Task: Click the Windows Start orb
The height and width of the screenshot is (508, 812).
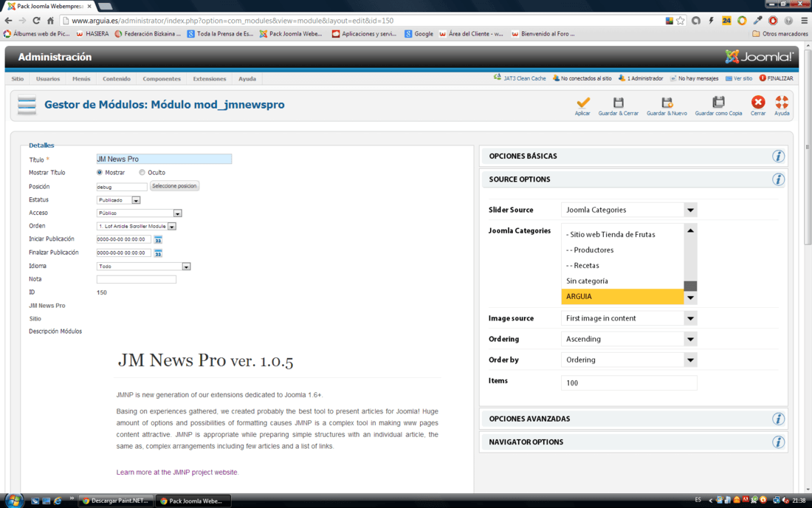Action: 14,501
